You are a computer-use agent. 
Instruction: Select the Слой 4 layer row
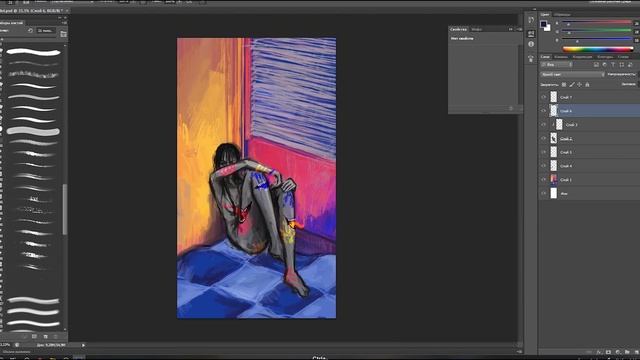click(589, 166)
